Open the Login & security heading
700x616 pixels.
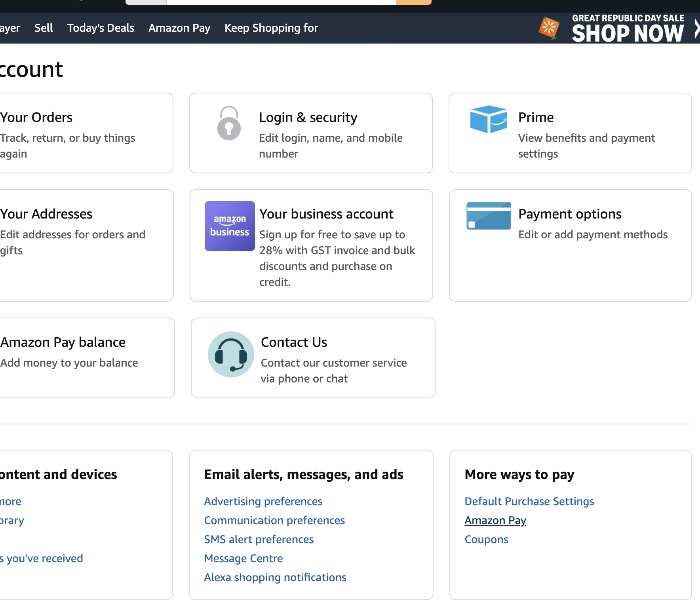(308, 117)
